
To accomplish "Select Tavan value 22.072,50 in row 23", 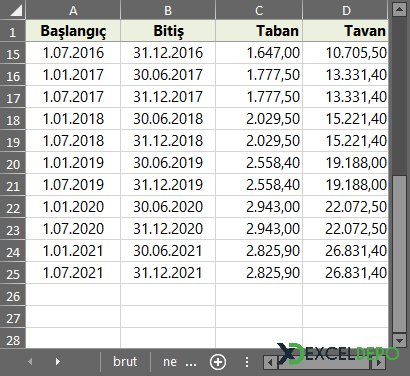I will click(x=346, y=229).
